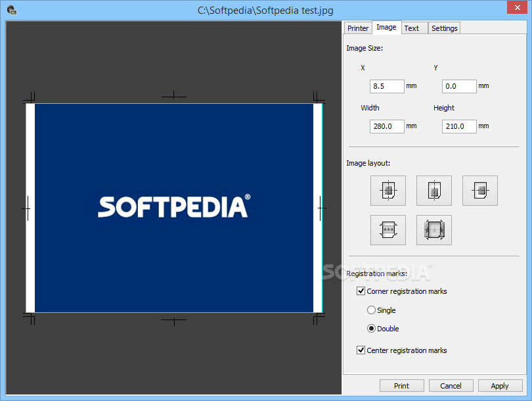Screen dimensions: 532x401
Task: Open the Settings tab
Action: pos(444,28)
